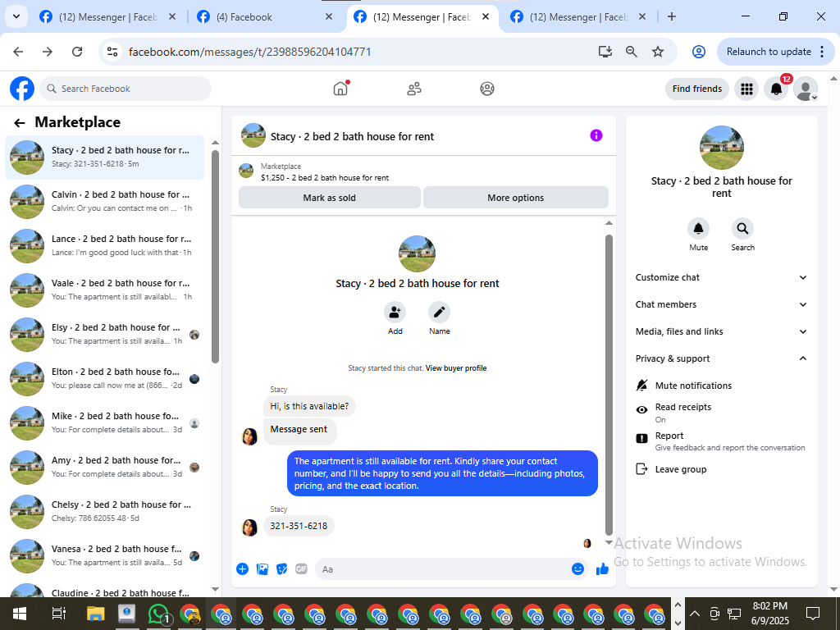
Task: Click conversation list scrollbar
Action: [216, 257]
